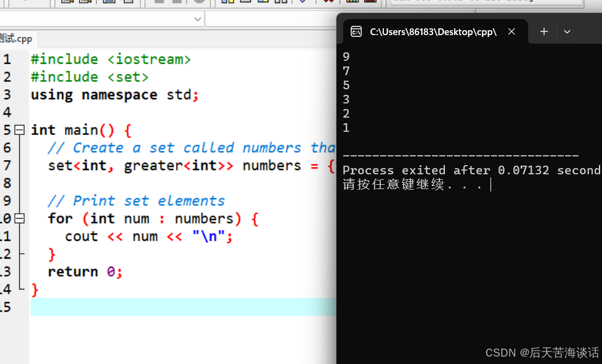This screenshot has width=602, height=364.
Task: Click the 'return 0;' line
Action: coord(85,272)
